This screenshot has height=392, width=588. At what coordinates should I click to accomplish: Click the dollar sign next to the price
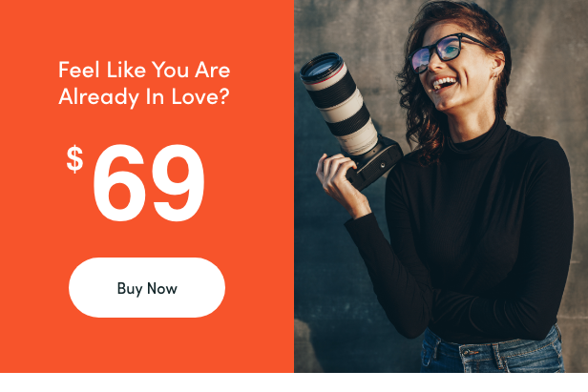point(74,159)
